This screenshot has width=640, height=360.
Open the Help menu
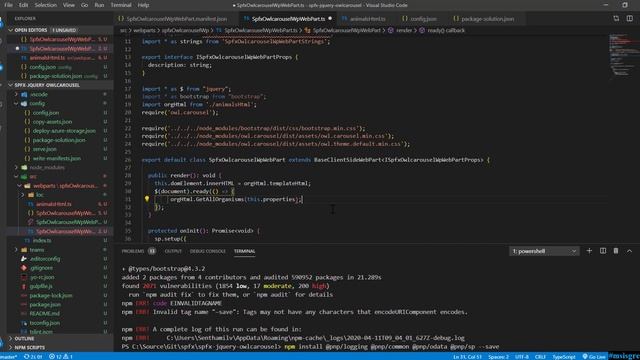(x=143, y=5)
